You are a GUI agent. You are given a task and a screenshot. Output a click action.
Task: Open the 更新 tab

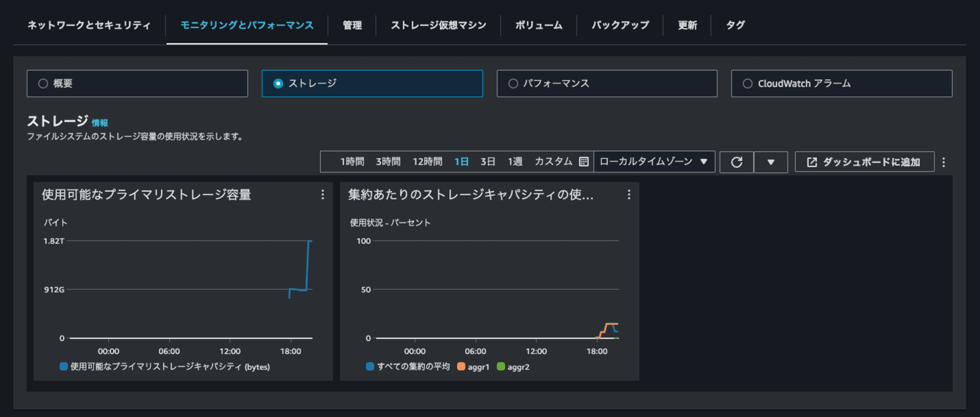687,25
